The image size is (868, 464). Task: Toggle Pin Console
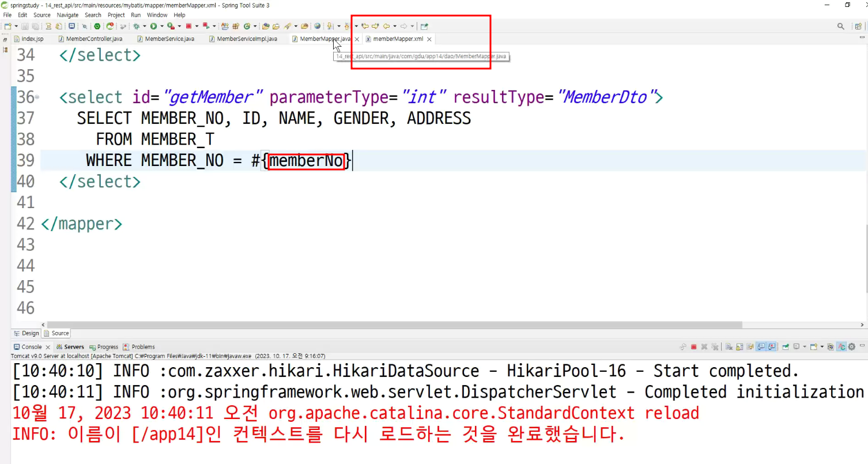click(x=786, y=347)
